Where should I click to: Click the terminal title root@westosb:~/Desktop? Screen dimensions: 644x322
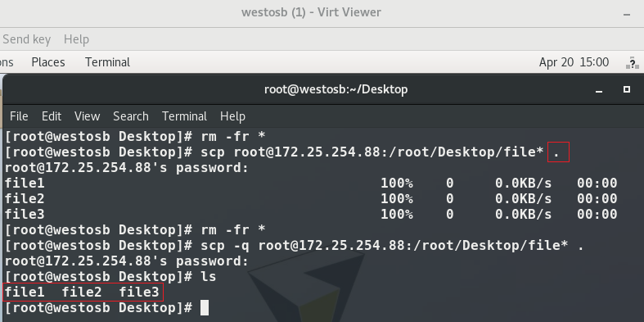(x=336, y=89)
